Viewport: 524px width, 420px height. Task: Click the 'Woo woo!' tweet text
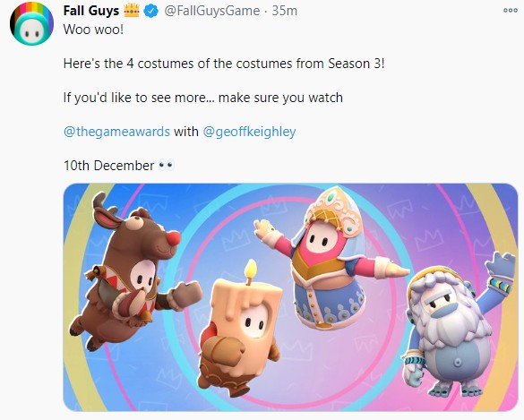point(93,30)
